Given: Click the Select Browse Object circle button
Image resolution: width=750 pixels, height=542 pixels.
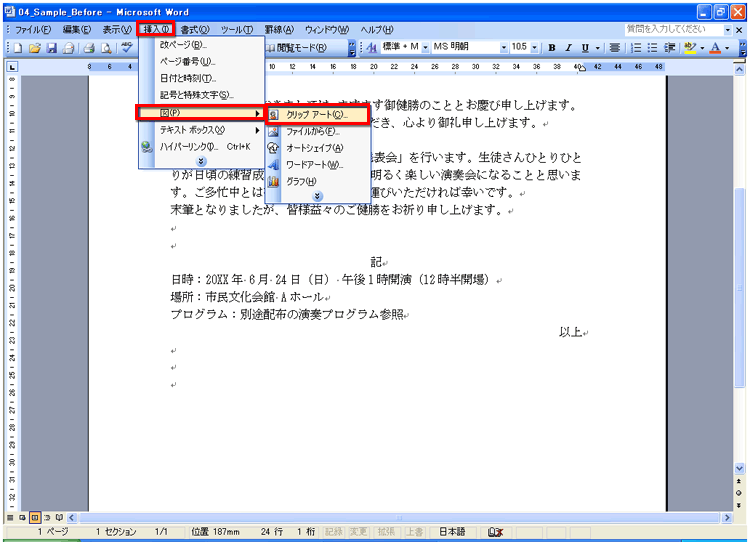Looking at the screenshot, I should (739, 493).
